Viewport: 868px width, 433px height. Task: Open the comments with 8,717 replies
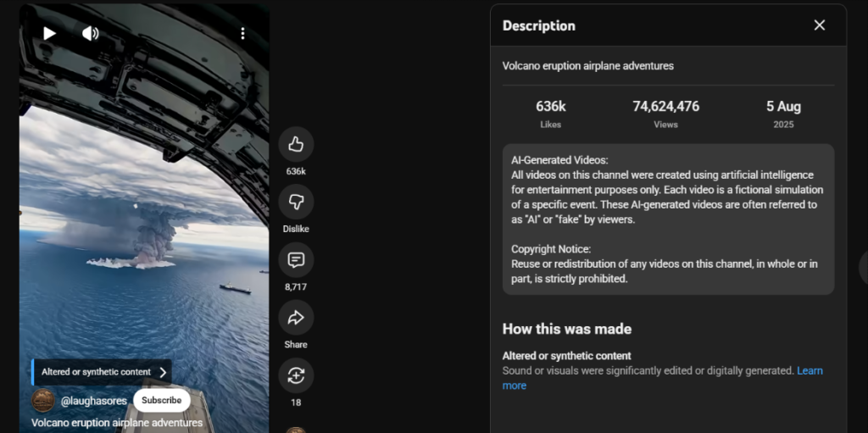[296, 260]
